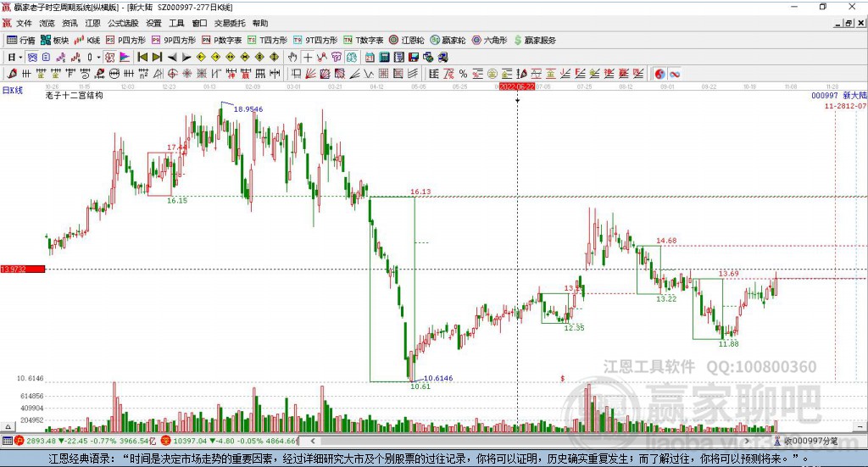Viewport: 868px width, 467px height.
Task: Click the minus button right of volume
Action: (x=860, y=426)
